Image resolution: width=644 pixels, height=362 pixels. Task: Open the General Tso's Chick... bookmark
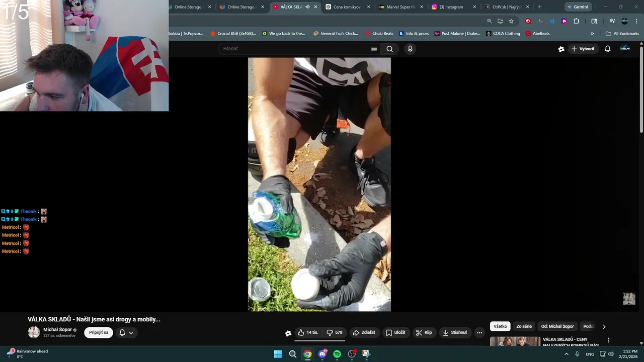point(336,34)
